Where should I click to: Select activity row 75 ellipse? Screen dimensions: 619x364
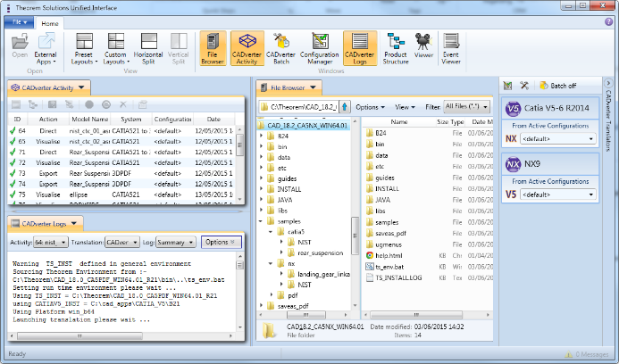121,194
